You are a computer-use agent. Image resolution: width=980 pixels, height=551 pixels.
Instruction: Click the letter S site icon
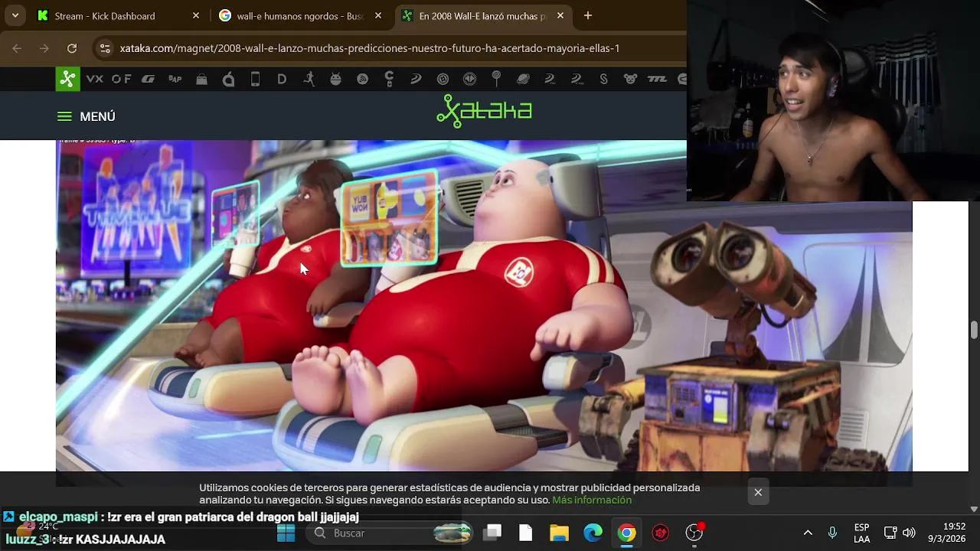[603, 79]
